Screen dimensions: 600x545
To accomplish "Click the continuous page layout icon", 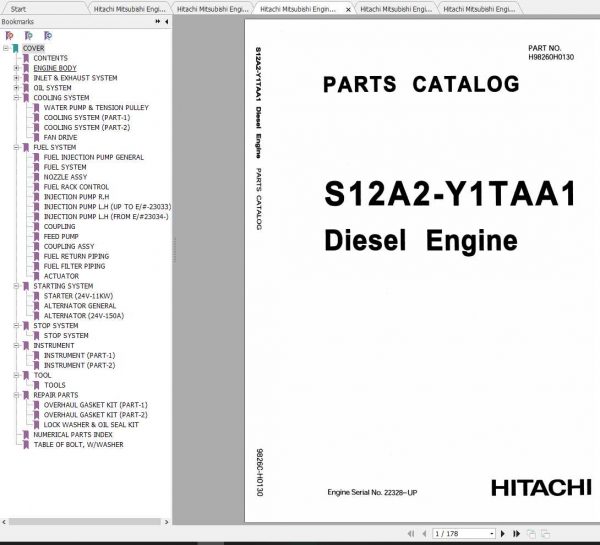I will pos(546,534).
